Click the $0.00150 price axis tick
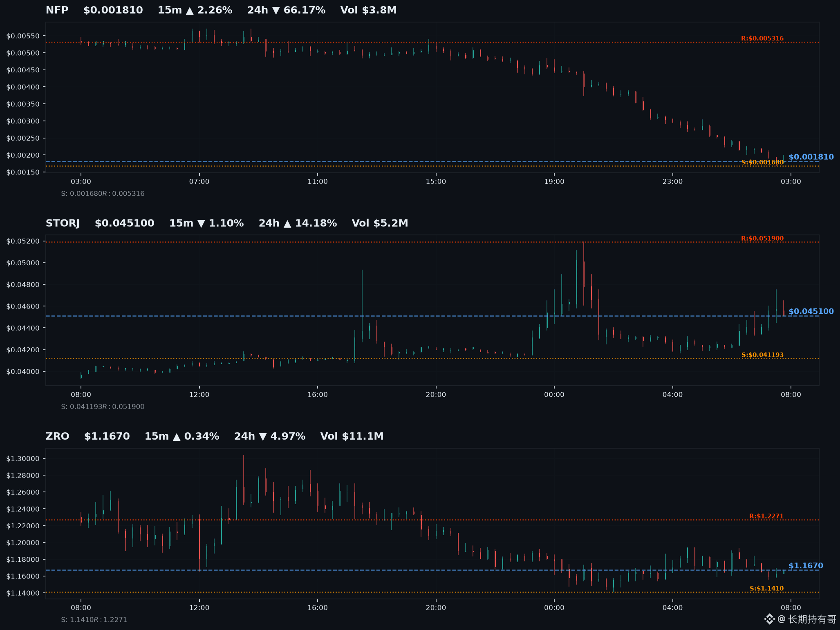The image size is (840, 630). click(23, 172)
